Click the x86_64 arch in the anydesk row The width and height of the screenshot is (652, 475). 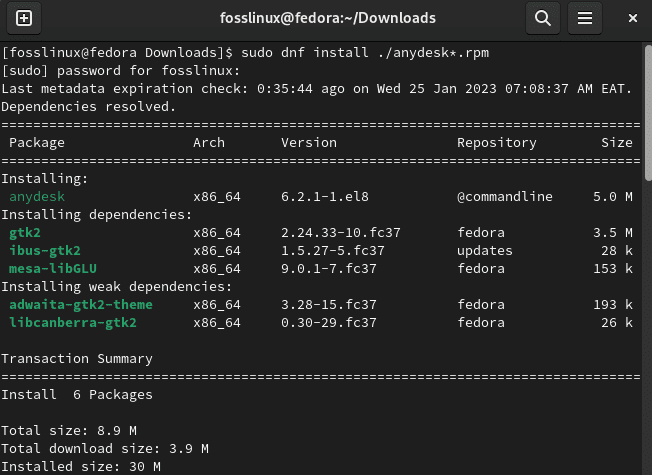point(217,197)
